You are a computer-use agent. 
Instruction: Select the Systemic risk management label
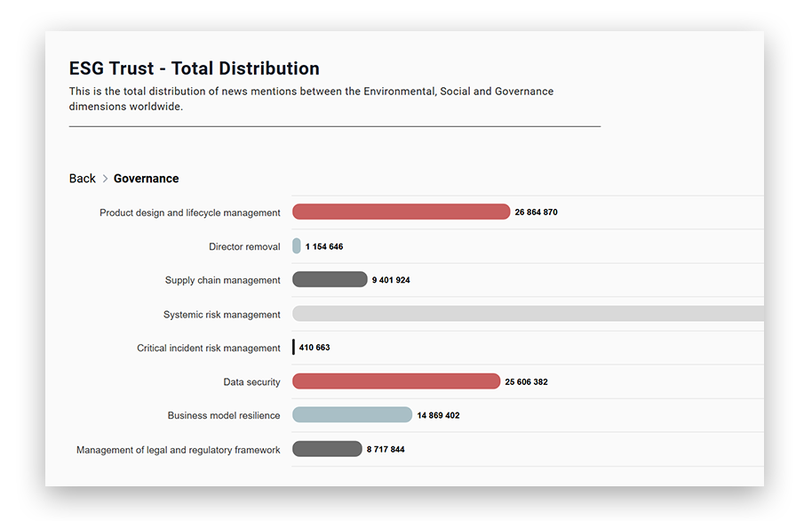click(x=222, y=315)
